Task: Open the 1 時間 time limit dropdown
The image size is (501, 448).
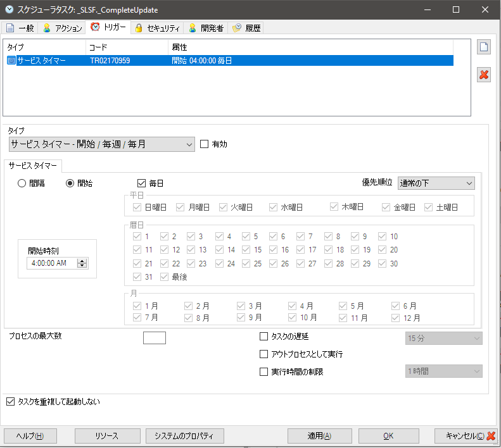Action: pos(444,371)
